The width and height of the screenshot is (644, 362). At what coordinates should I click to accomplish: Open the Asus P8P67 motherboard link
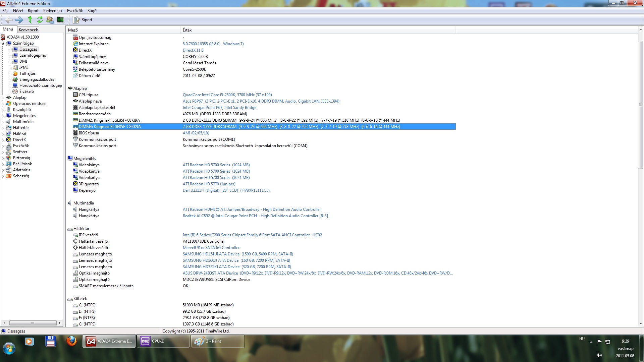pyautogui.click(x=261, y=101)
